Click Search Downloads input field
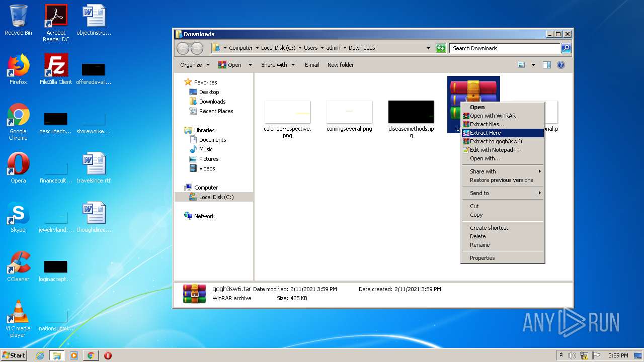Viewport: 644px width, 362px height. pos(505,48)
